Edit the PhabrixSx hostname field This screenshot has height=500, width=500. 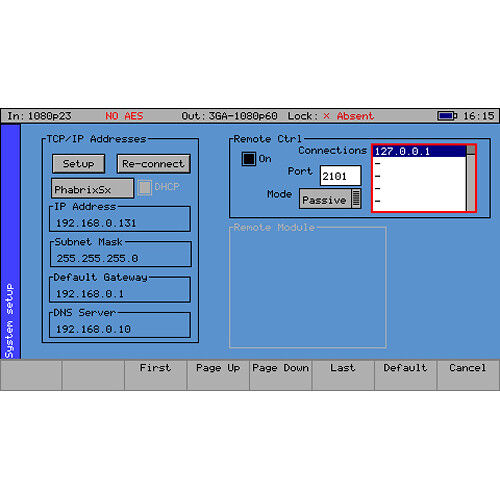tap(92, 189)
